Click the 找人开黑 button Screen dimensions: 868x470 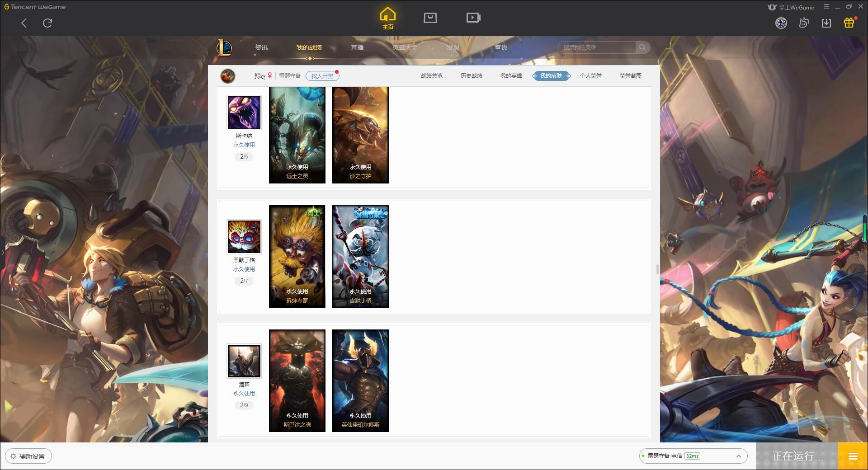[x=322, y=76]
